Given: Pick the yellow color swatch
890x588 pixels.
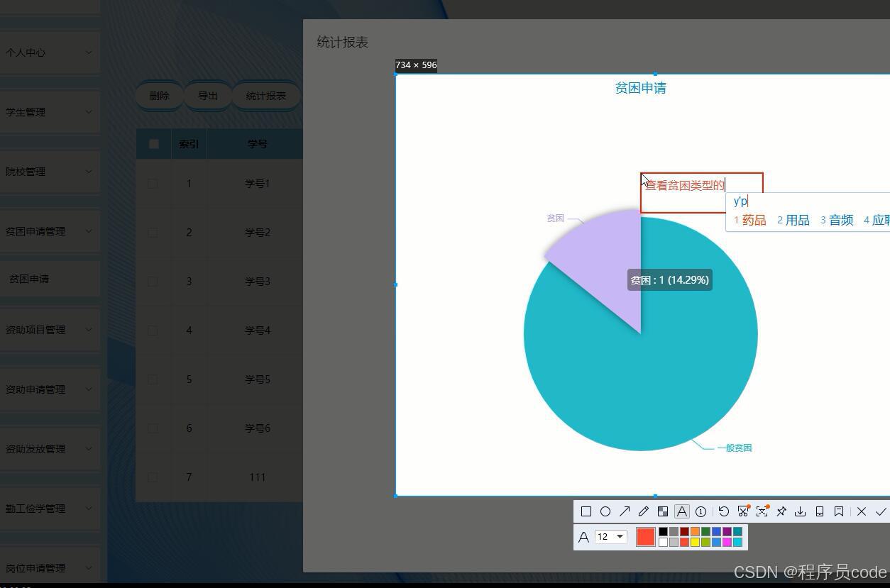Looking at the screenshot, I should (695, 543).
